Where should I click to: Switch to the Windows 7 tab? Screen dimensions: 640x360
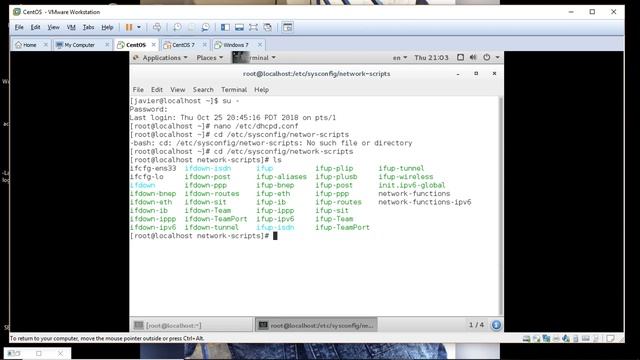tap(236, 45)
